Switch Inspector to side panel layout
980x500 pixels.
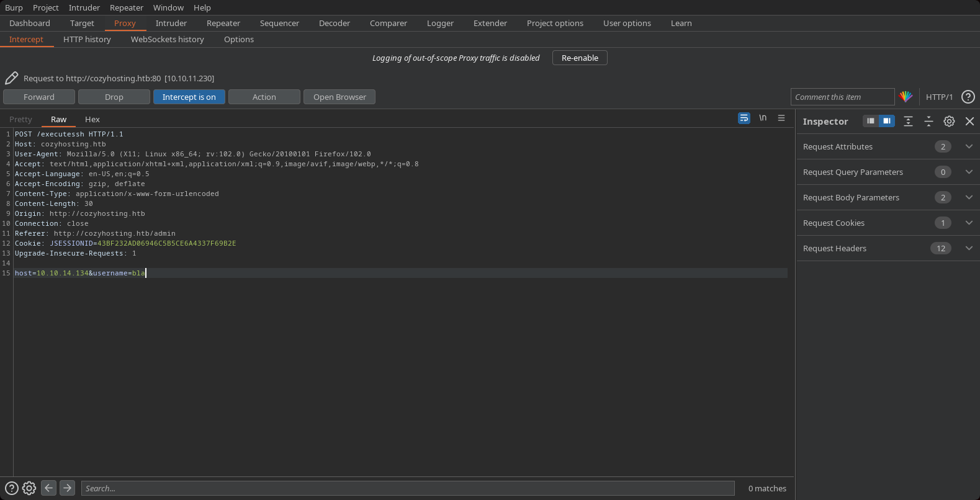[x=887, y=121]
